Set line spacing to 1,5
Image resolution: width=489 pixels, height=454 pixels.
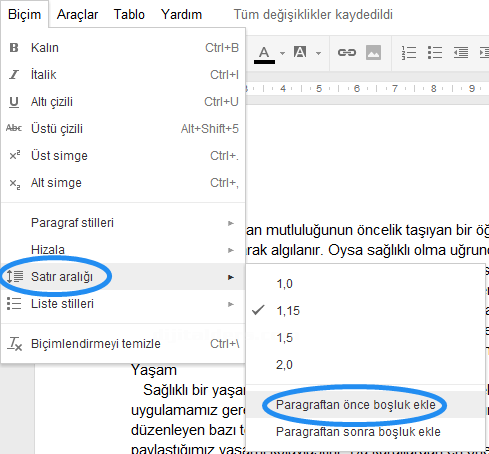click(x=365, y=338)
